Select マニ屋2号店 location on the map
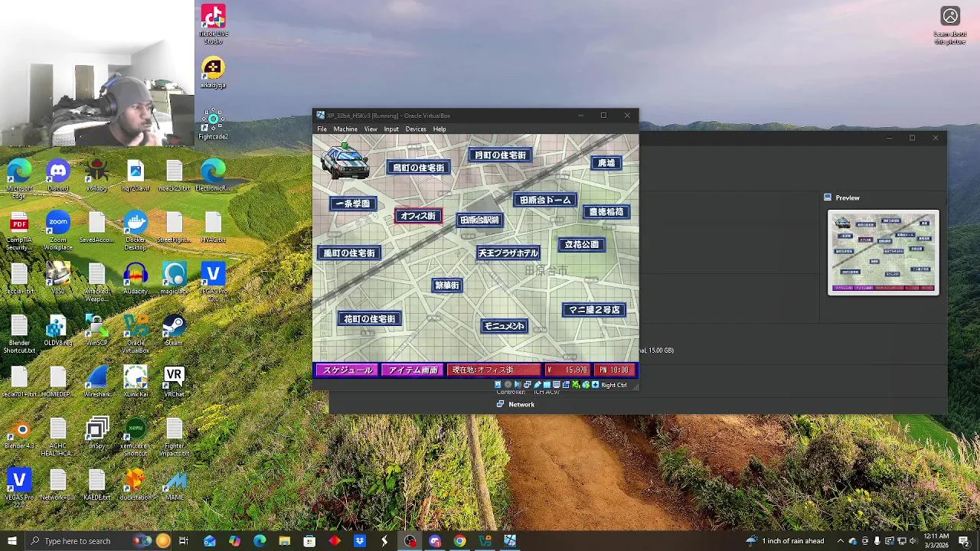This screenshot has width=980, height=551. pyautogui.click(x=594, y=309)
